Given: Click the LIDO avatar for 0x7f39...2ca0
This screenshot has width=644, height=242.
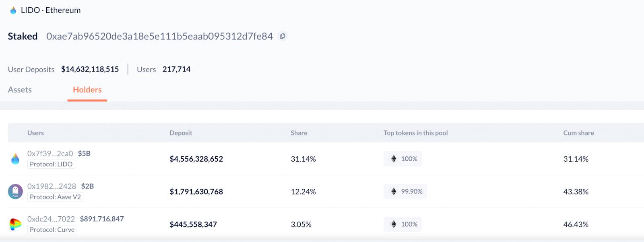Looking at the screenshot, I should point(15,159).
